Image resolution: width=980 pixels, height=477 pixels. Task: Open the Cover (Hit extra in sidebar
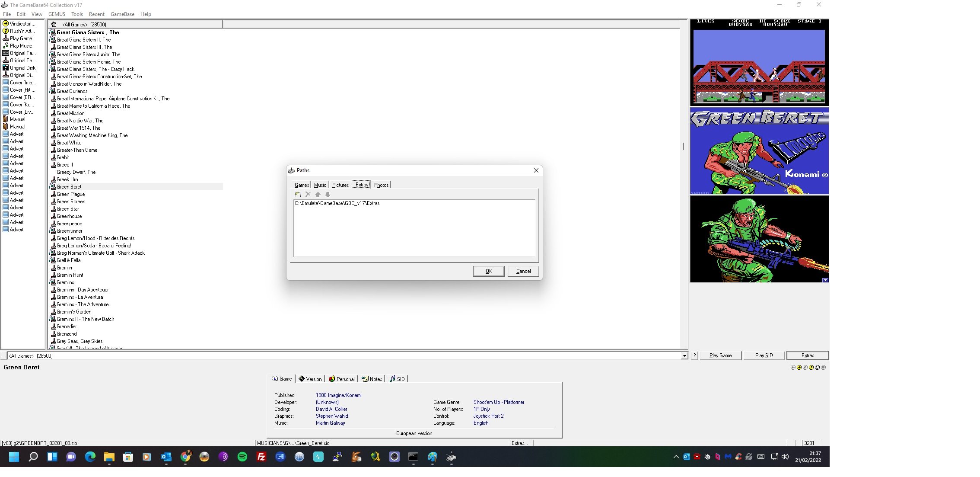coord(20,90)
